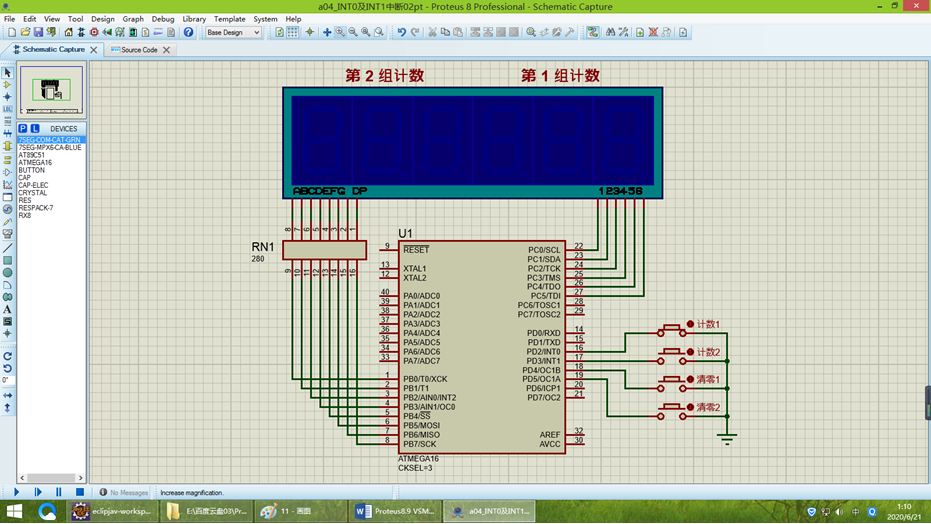Remove sheet with red X icon
Viewport: 931px width, 524px height.
click(x=653, y=33)
